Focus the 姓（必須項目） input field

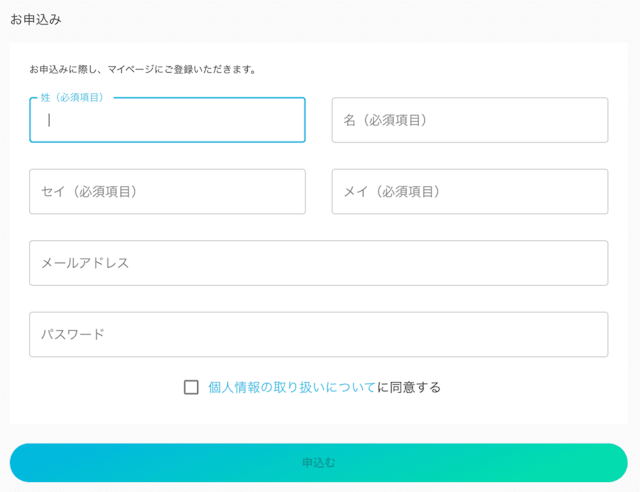click(x=167, y=120)
